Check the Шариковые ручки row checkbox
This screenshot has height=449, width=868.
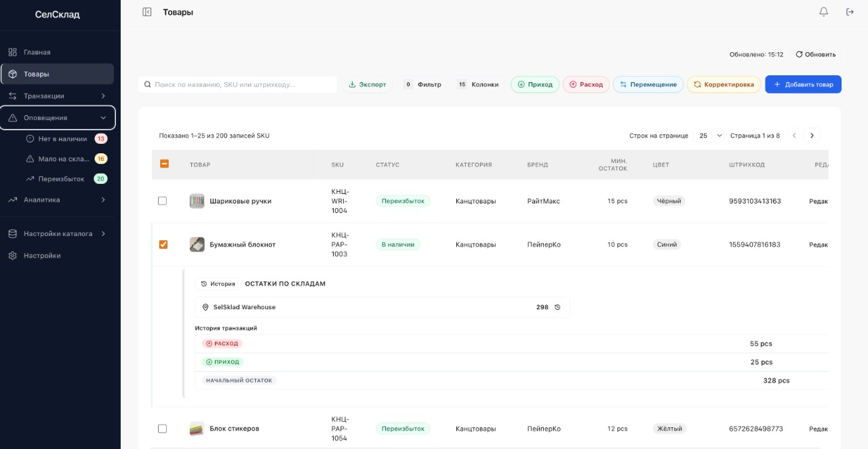[162, 201]
